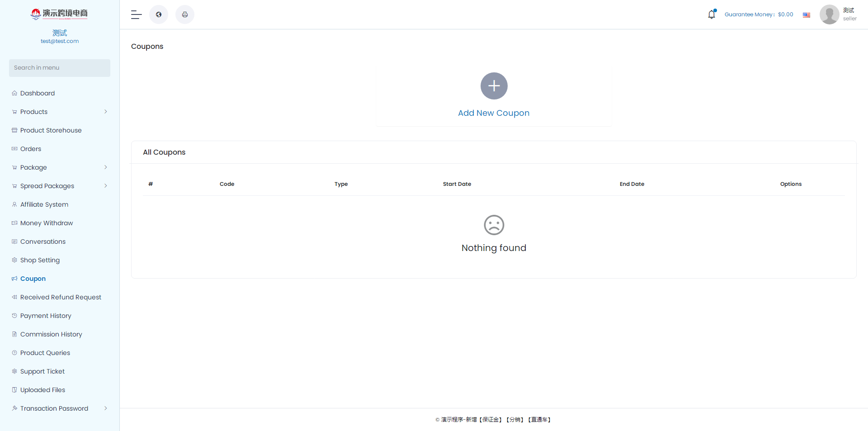868x431 pixels.
Task: Click the Affiliate System person icon
Action: (14, 204)
